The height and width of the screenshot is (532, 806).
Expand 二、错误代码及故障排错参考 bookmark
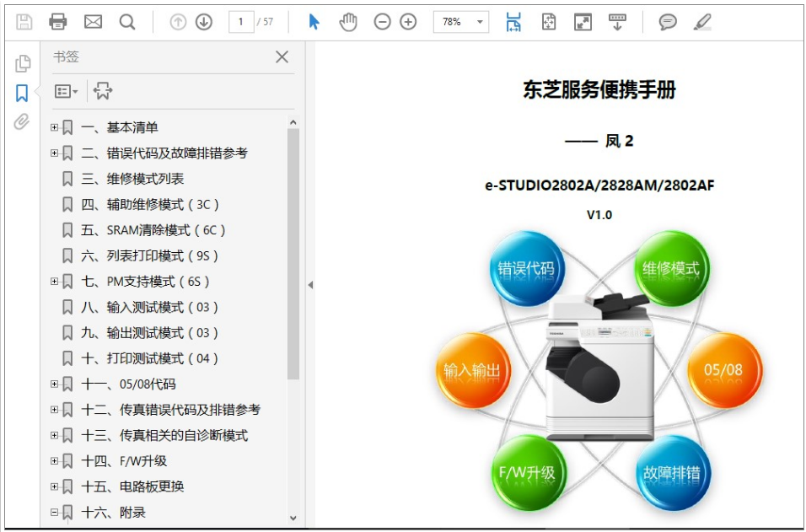[55, 153]
